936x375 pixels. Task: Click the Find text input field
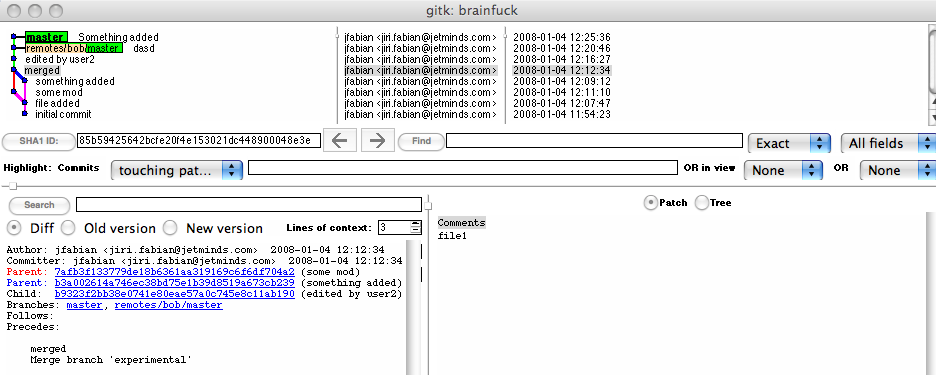(x=595, y=141)
